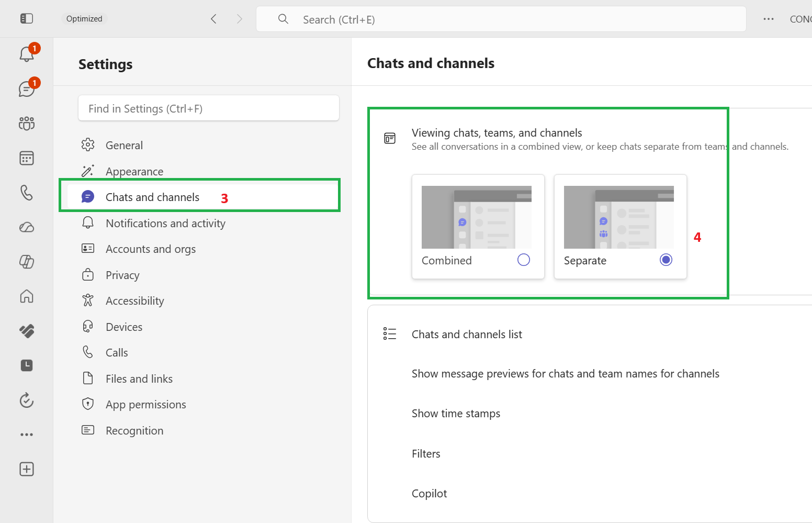Open the double-checkmark app icon in the sidebar
The width and height of the screenshot is (812, 523).
[27, 331]
